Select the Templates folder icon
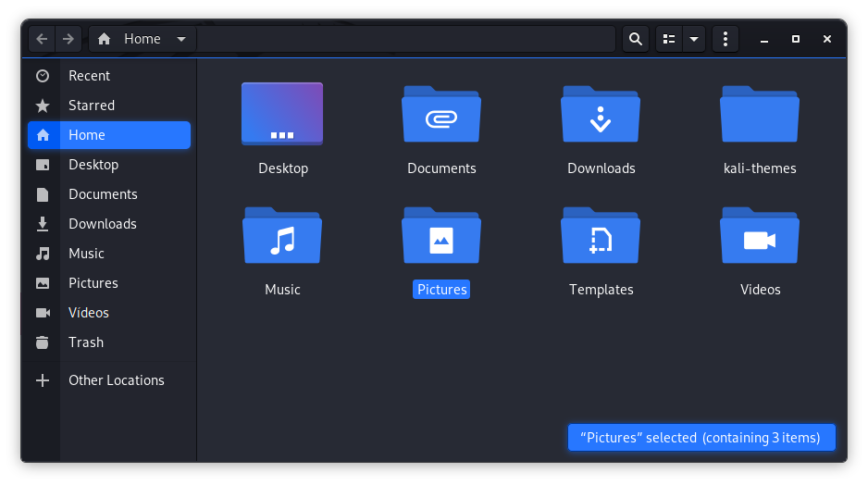This screenshot has height=485, width=868. pos(601,235)
